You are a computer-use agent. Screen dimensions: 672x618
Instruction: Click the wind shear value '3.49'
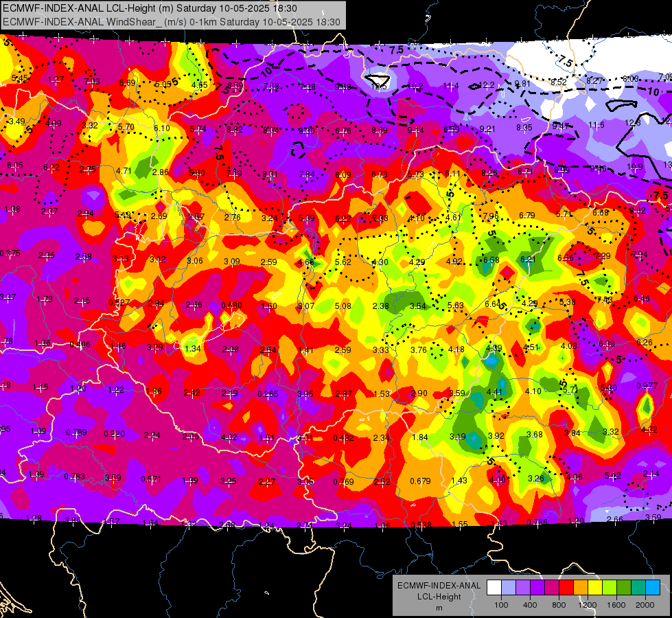(x=17, y=122)
